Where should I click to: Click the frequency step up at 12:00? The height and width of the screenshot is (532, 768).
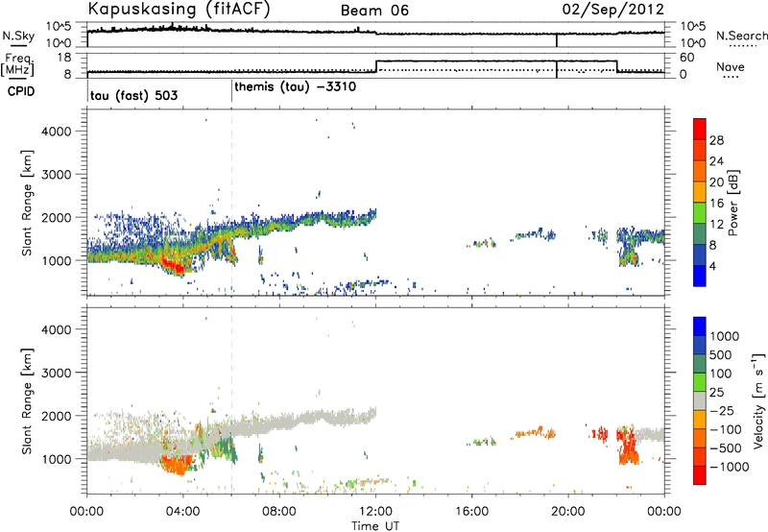375,66
